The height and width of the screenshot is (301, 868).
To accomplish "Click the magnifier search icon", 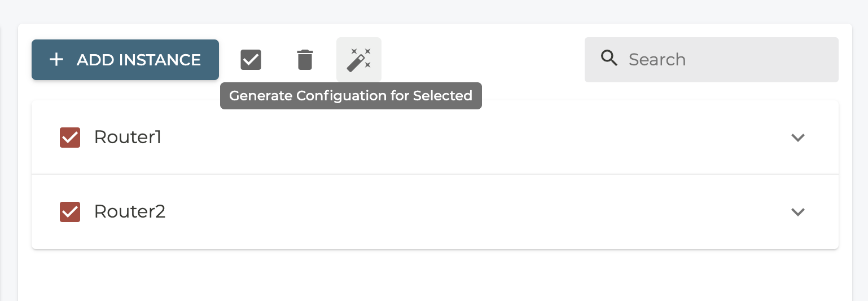I will [609, 58].
